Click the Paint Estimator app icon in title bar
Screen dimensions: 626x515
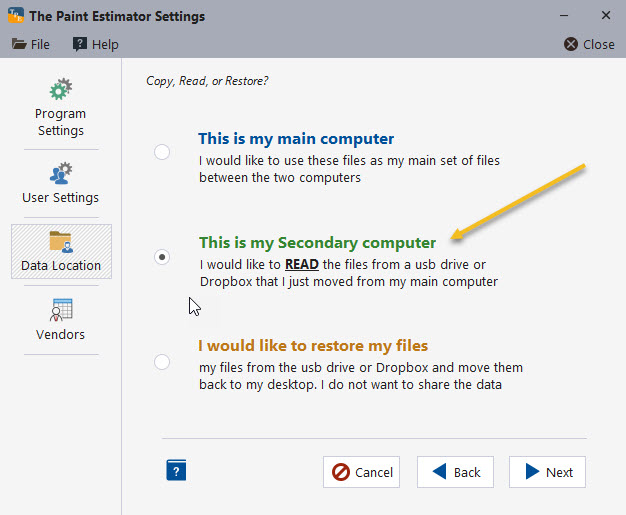[x=16, y=16]
